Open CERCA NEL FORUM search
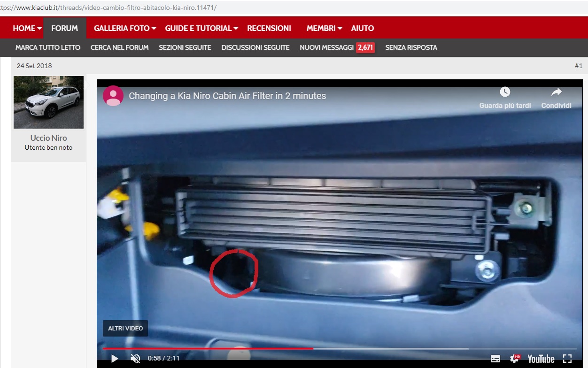 pyautogui.click(x=120, y=47)
